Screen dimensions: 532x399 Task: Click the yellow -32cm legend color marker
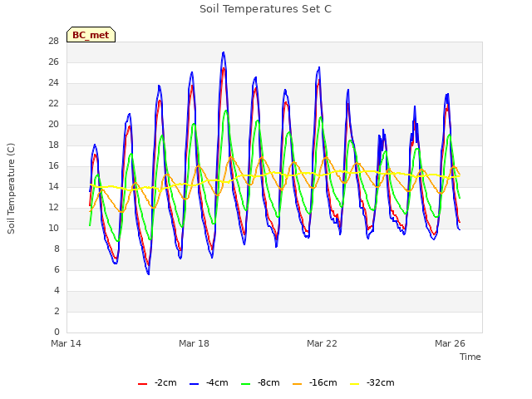tap(354, 384)
